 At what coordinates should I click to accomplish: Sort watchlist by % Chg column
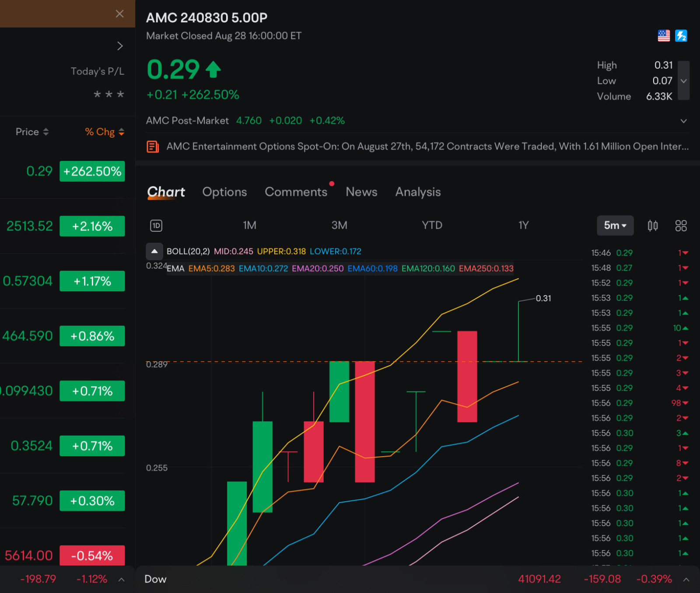[x=105, y=132]
